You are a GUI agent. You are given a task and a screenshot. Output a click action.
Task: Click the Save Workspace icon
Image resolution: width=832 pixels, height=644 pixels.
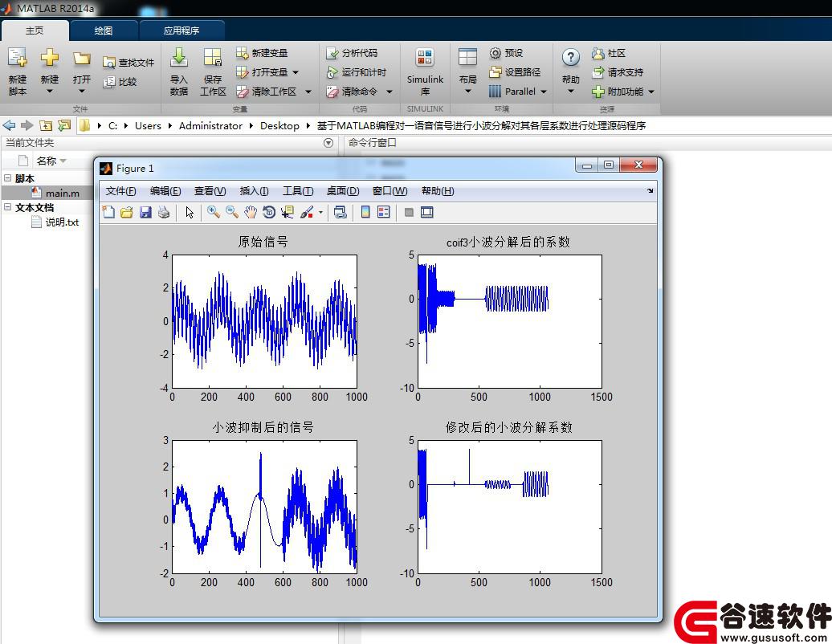pyautogui.click(x=213, y=57)
